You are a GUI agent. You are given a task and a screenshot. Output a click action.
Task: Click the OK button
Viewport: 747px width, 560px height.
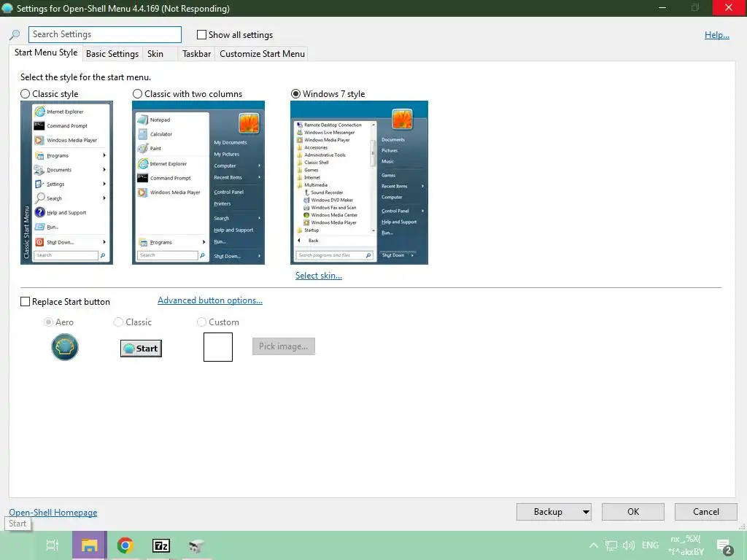633,512
